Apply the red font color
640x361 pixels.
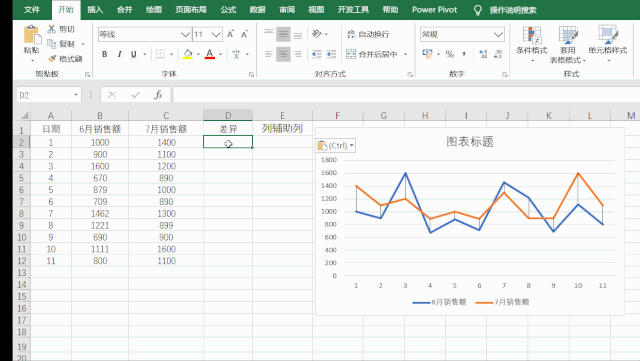210,54
